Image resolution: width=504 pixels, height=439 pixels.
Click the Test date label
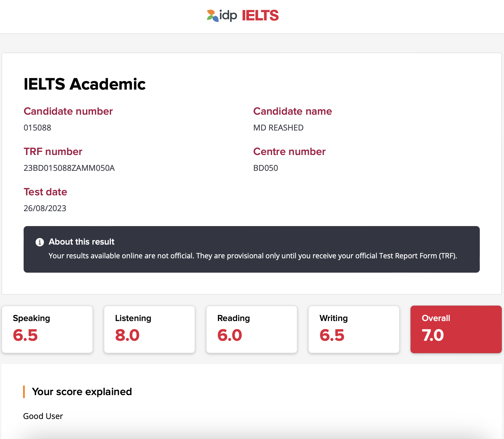tap(45, 192)
